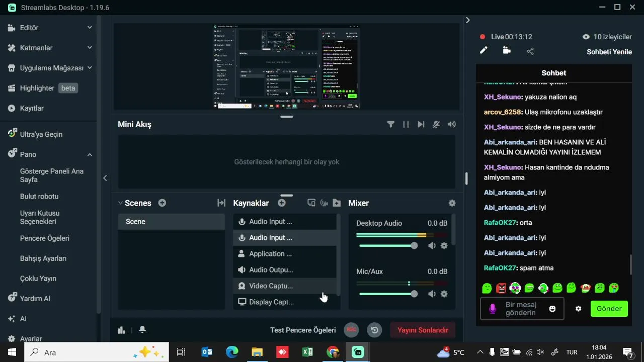Mute Desktop Audio speaker toggle

[432, 246]
